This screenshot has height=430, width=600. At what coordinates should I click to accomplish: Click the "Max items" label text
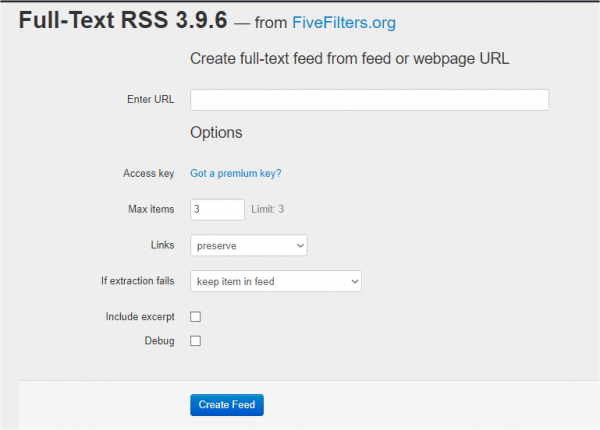pos(152,209)
